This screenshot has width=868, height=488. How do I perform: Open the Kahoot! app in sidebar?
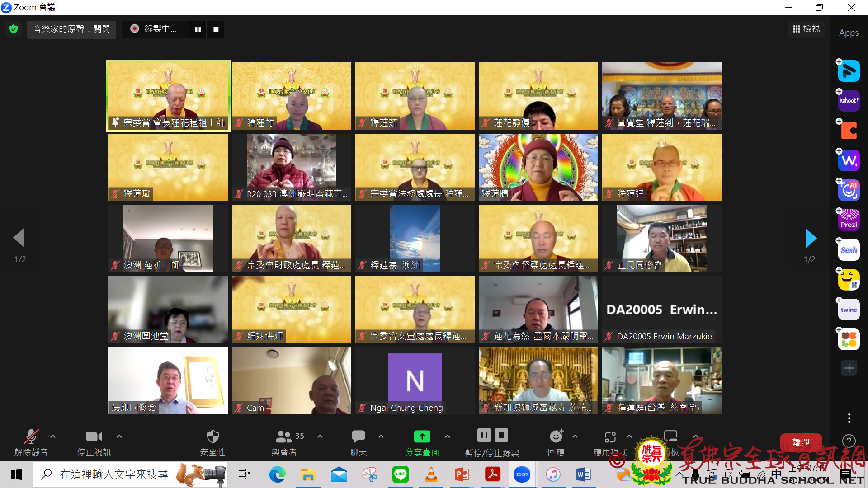(x=849, y=101)
